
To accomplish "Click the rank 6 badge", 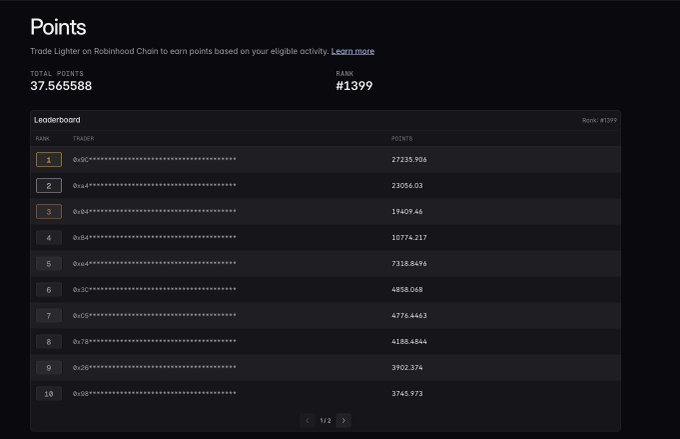I will [x=49, y=290].
